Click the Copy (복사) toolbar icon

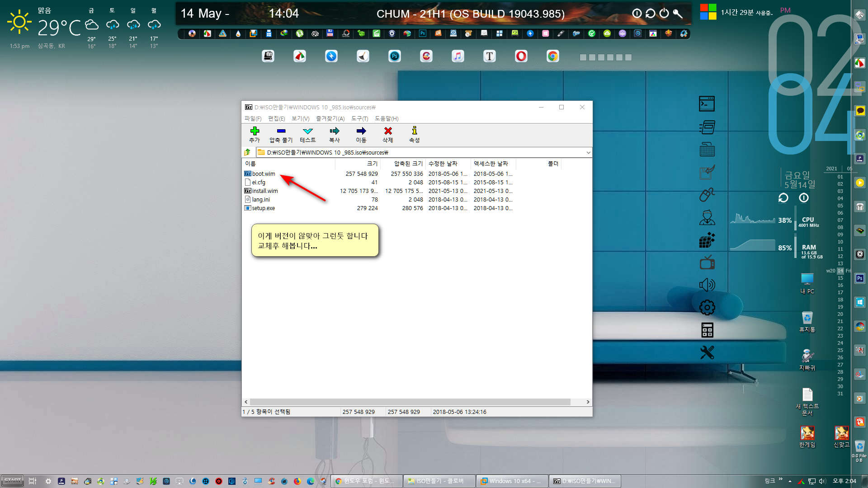334,131
